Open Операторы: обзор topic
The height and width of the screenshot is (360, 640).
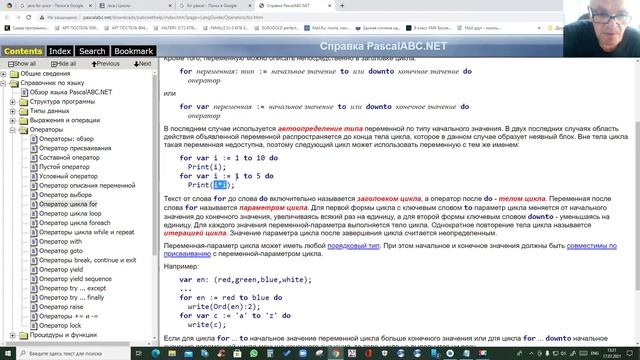click(66, 139)
